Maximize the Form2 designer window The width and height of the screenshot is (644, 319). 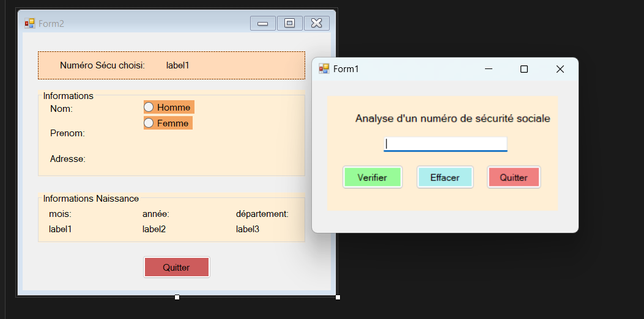click(x=290, y=23)
